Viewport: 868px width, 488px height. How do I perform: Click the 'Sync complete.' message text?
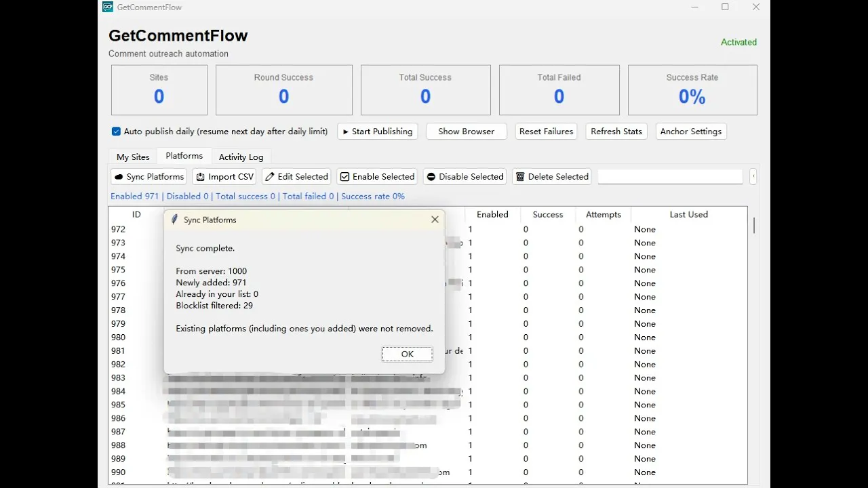205,248
